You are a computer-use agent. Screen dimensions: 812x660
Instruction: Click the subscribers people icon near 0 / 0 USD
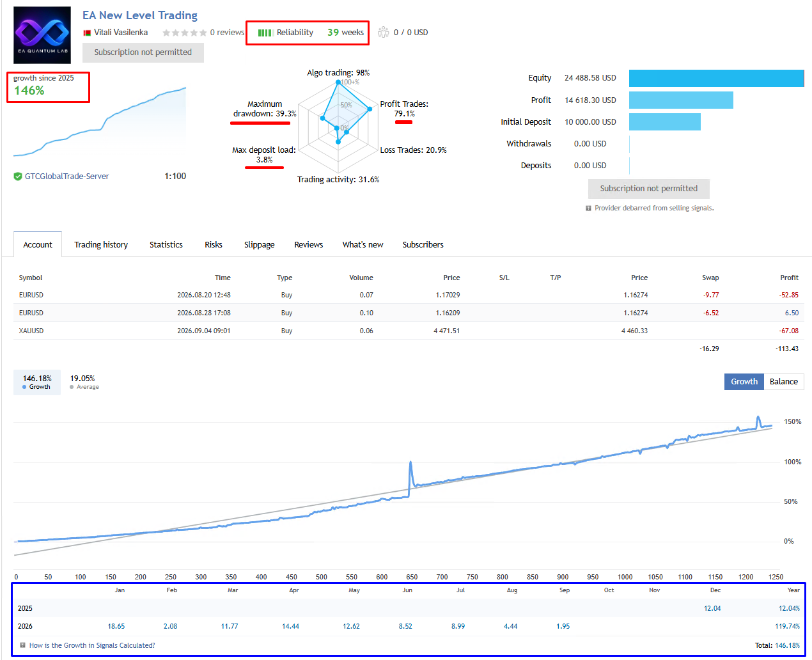[x=383, y=32]
